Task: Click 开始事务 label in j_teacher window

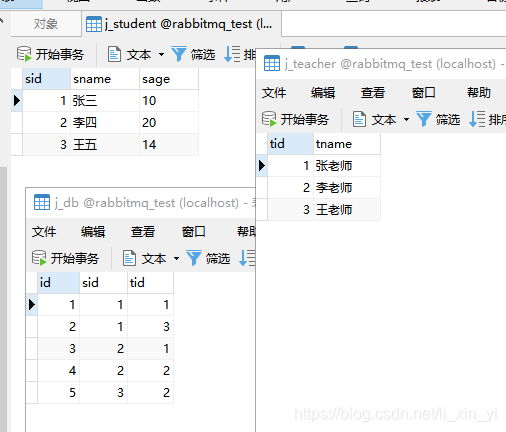Action: tap(305, 119)
